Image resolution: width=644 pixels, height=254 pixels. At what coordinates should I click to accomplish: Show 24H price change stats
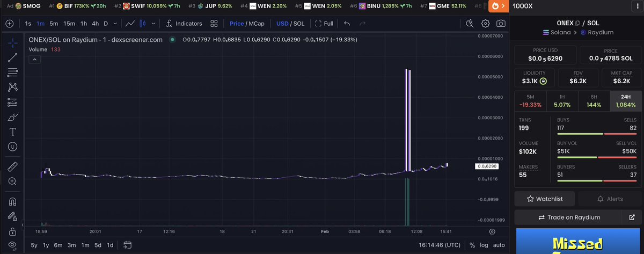click(x=626, y=101)
